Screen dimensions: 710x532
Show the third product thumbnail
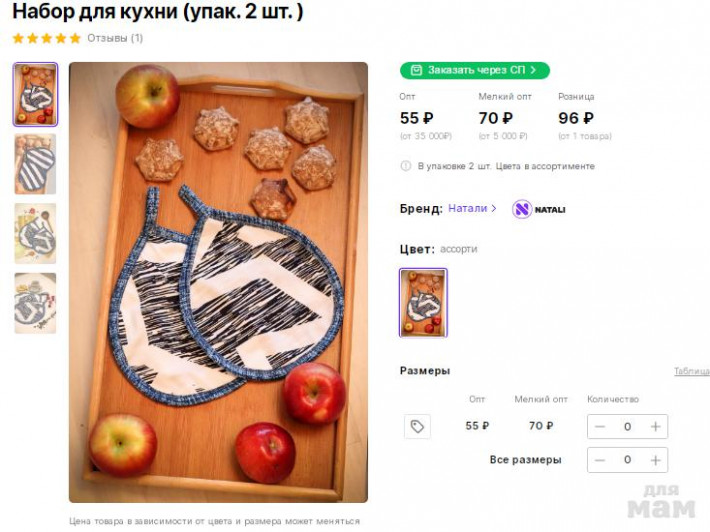click(x=35, y=234)
